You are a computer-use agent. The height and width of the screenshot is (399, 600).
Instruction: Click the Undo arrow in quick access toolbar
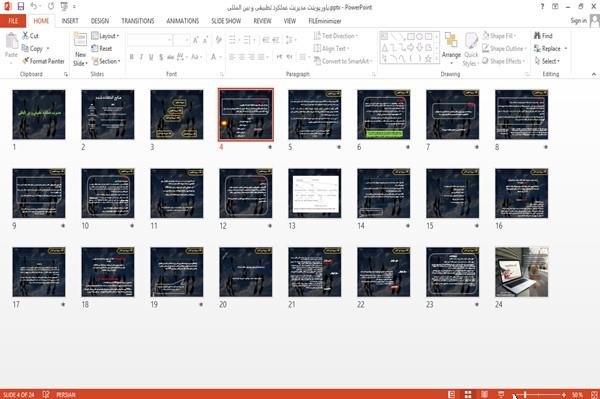point(34,7)
